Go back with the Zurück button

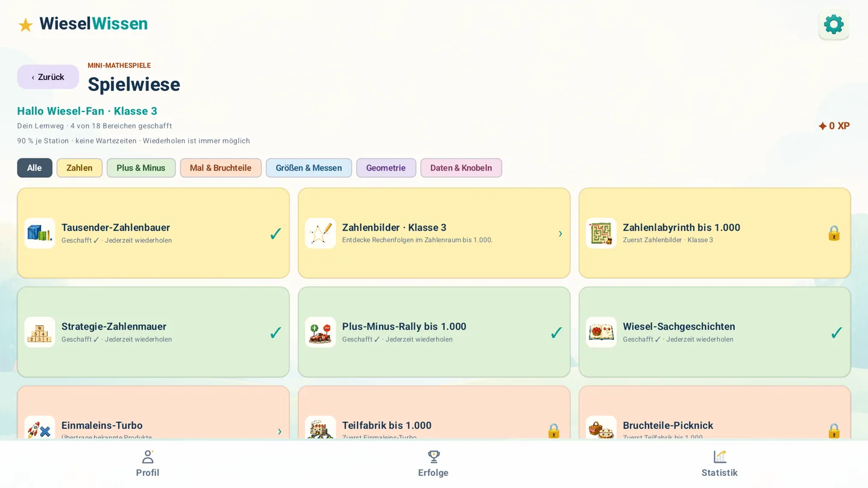[48, 77]
